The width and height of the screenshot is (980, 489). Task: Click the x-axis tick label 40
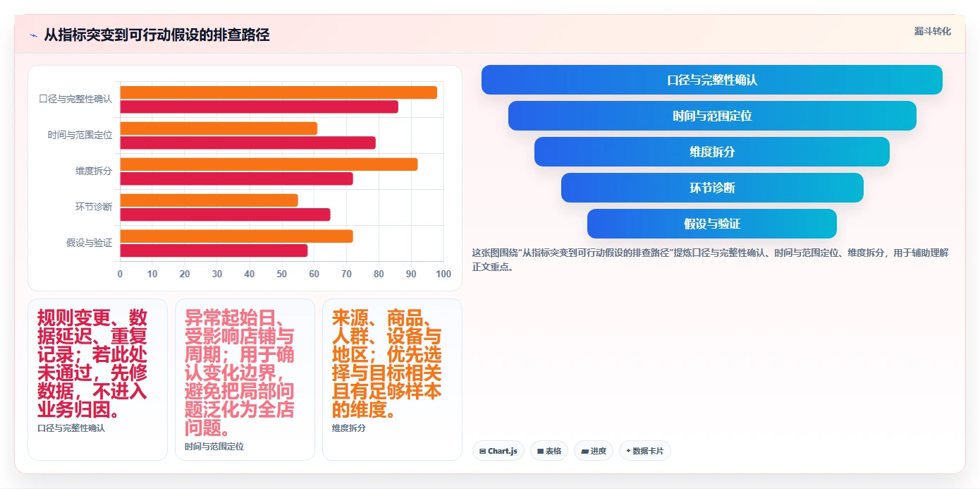click(x=250, y=274)
